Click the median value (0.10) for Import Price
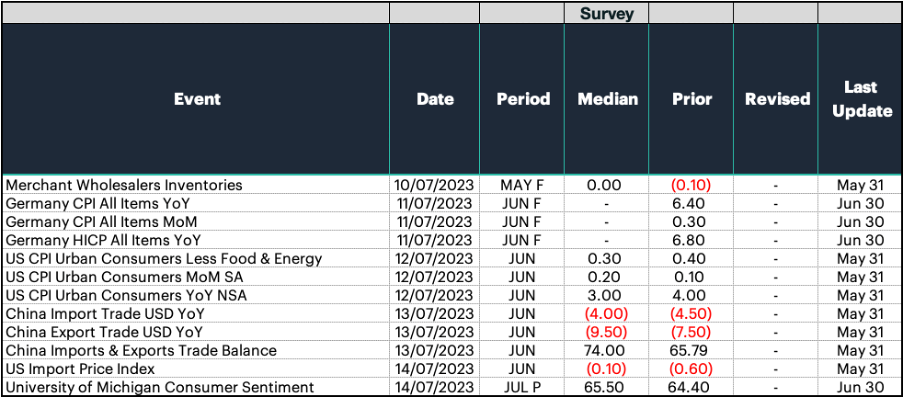The width and height of the screenshot is (904, 398). pos(607,369)
